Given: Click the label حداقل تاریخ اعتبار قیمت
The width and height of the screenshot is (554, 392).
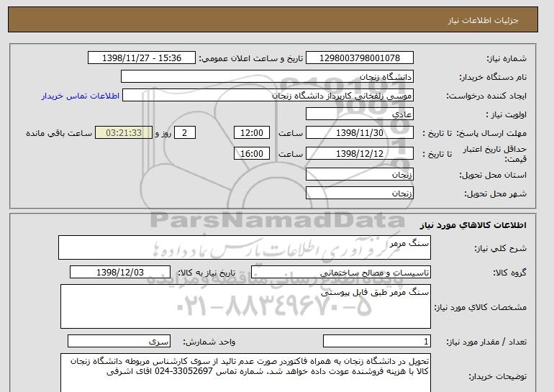Looking at the screenshot, I should click(x=495, y=154).
